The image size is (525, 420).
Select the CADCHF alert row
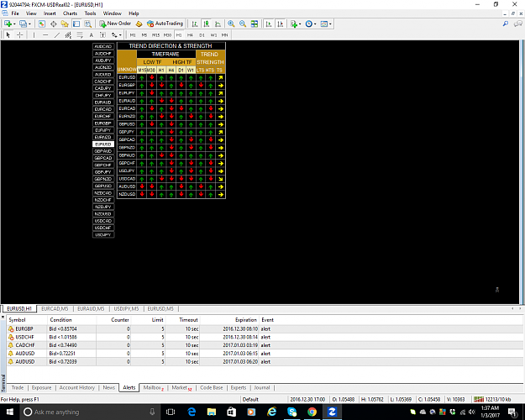pos(265,345)
